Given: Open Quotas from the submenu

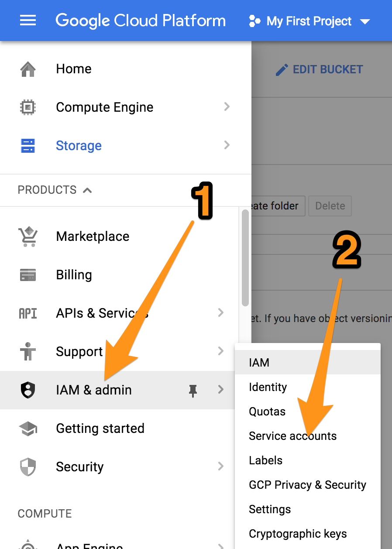Looking at the screenshot, I should click(x=308, y=412).
